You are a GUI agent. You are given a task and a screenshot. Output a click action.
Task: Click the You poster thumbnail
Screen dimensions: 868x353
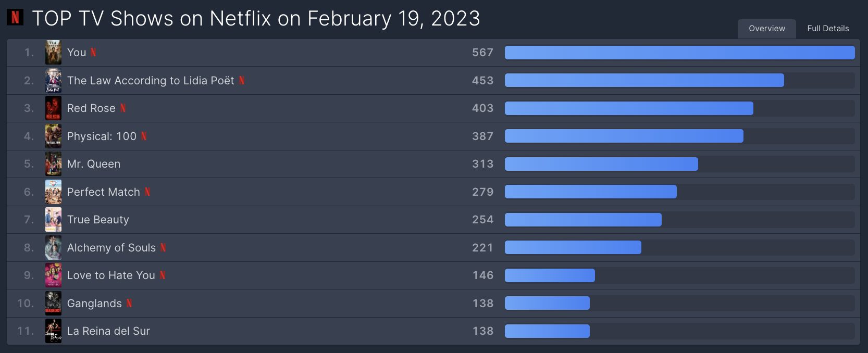(x=53, y=53)
